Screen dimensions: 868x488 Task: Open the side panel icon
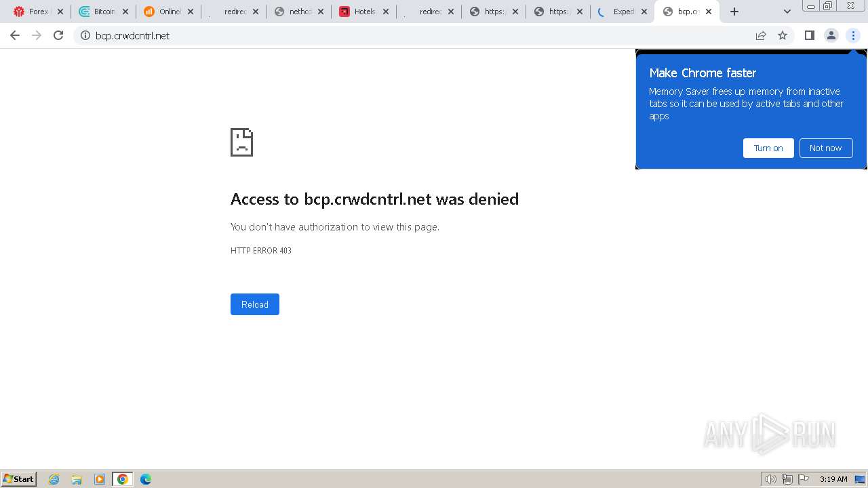(x=809, y=35)
